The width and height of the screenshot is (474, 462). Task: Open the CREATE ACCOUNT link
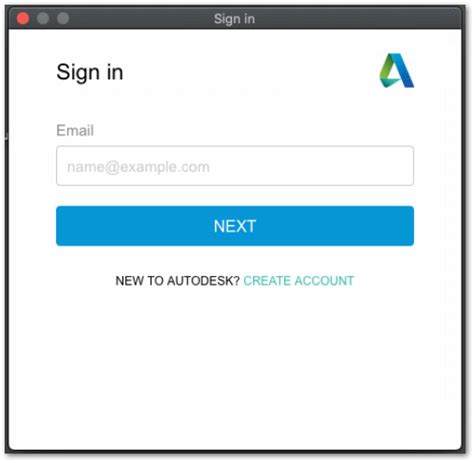[299, 281]
